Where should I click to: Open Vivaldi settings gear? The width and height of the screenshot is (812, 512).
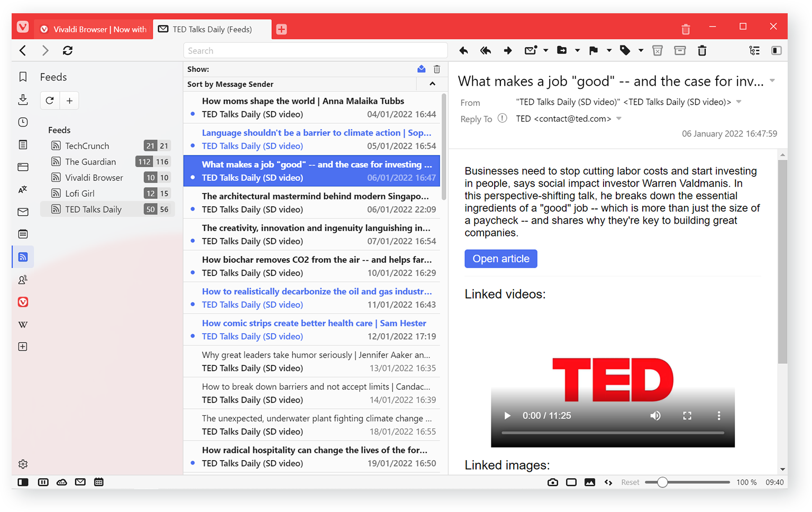[23, 464]
